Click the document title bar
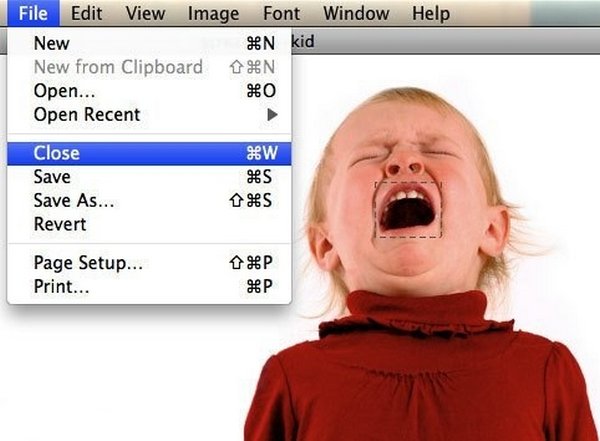Image resolution: width=600 pixels, height=441 pixels. coord(445,41)
